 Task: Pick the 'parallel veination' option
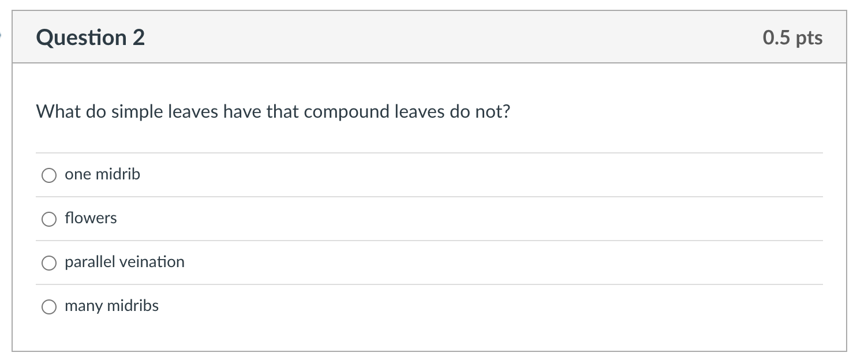coord(49,263)
